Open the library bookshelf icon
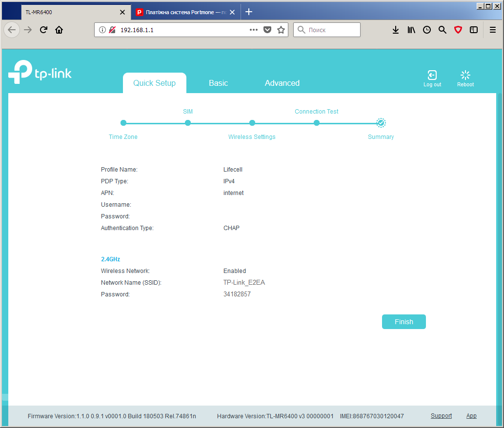Screen dimensions: 504x428 (411, 30)
